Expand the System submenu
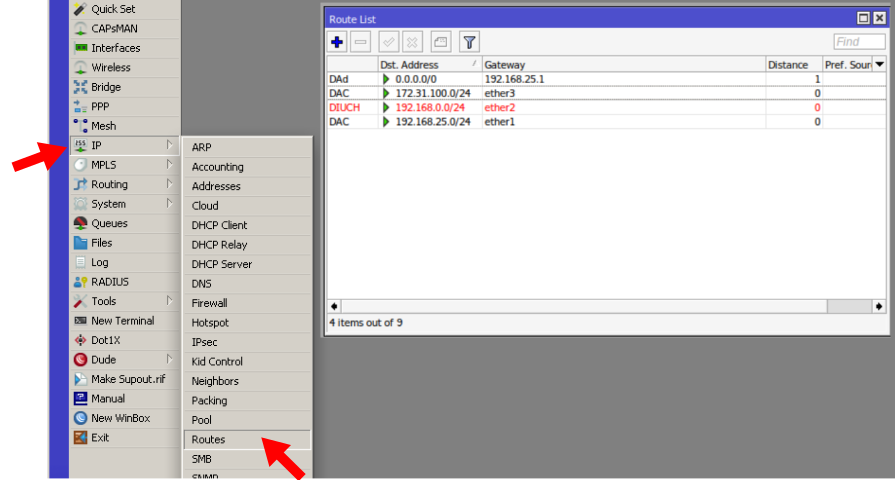The width and height of the screenshot is (895, 480). click(170, 204)
